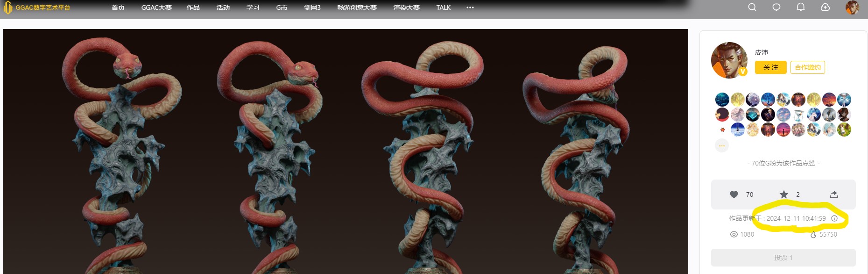Click the author name 皮沛
Screen dimensions: 868x274
click(762, 52)
